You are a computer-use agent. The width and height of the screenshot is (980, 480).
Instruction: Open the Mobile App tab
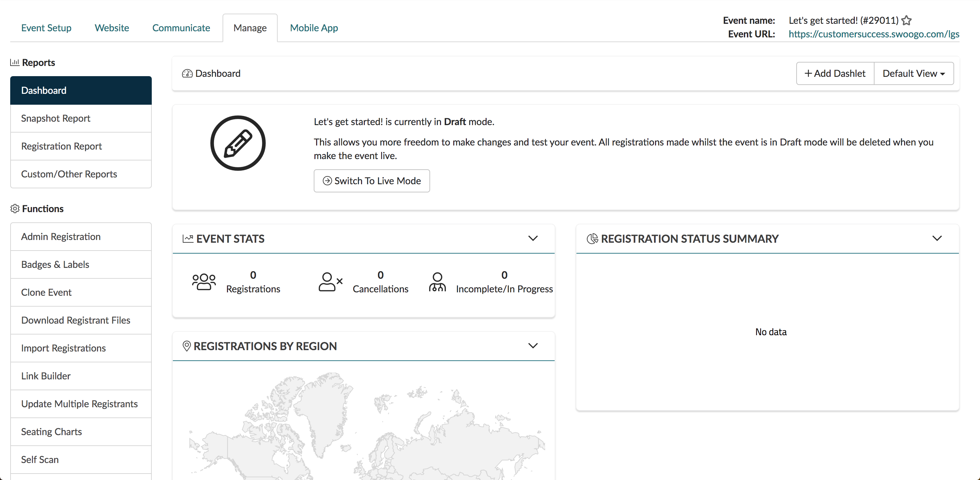[x=313, y=28]
